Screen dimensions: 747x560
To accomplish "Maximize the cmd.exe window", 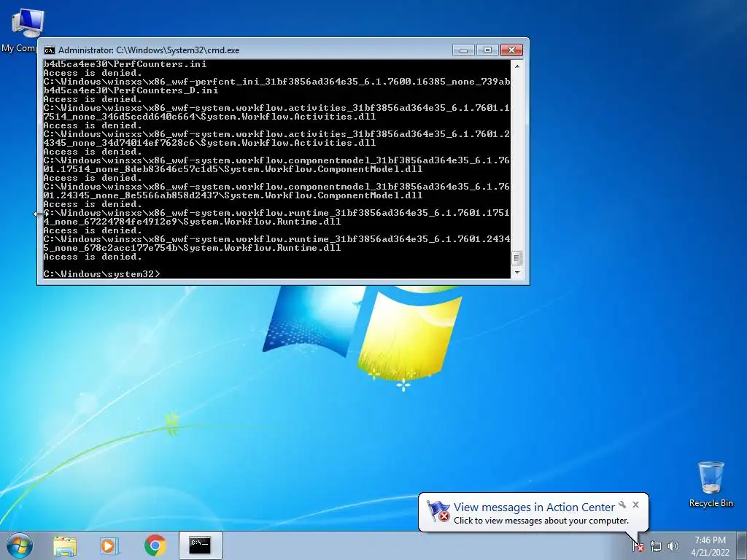I will tap(487, 50).
